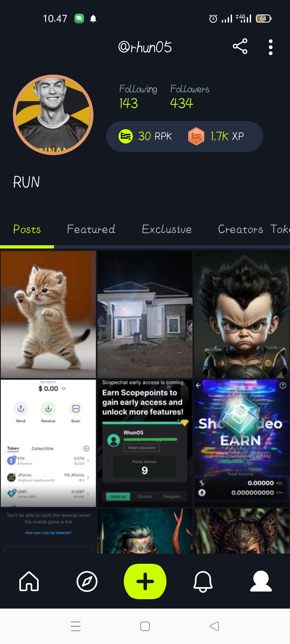Open the notifications bell in bottom bar
Viewport: 290px width, 644px height.
[203, 581]
